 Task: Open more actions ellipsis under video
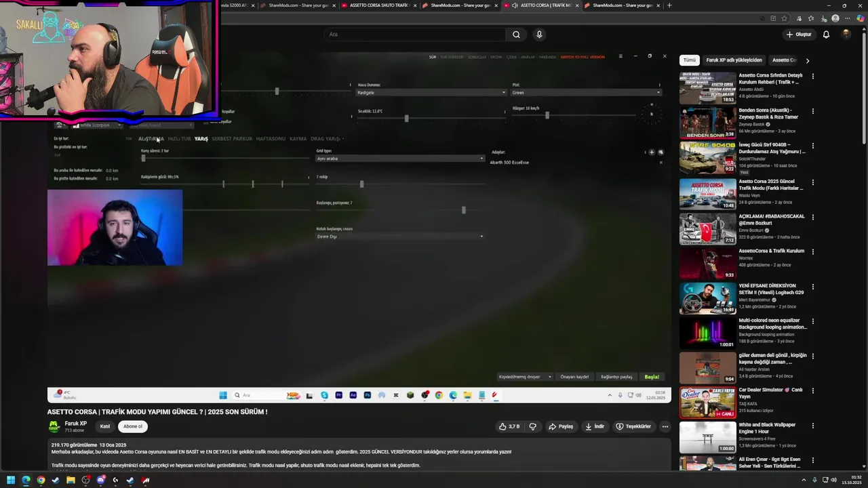665,426
